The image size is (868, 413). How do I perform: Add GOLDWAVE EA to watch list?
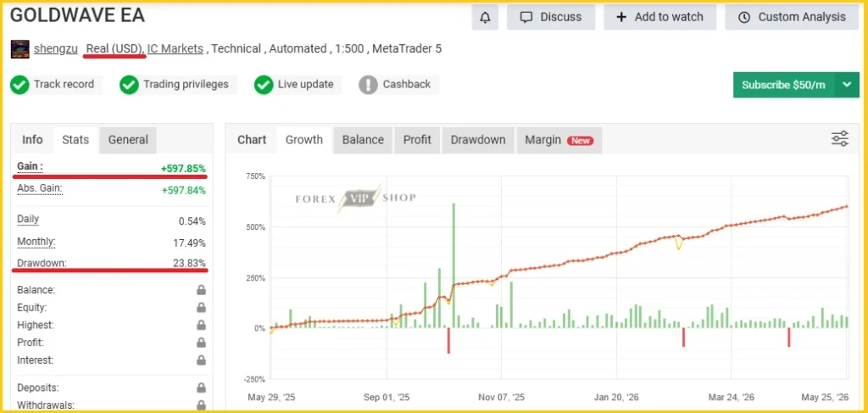[x=659, y=17]
